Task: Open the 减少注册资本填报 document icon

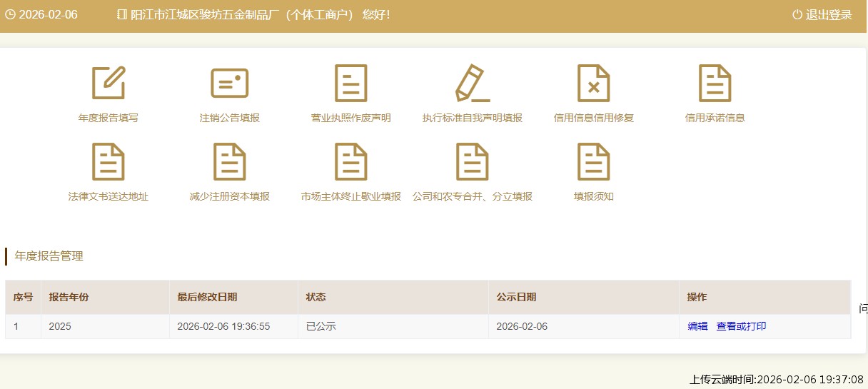Action: click(x=230, y=161)
